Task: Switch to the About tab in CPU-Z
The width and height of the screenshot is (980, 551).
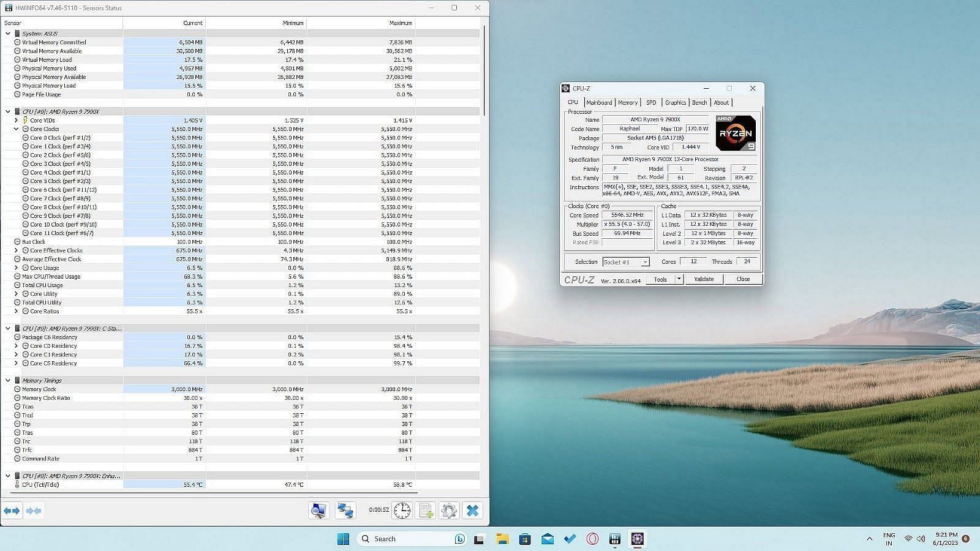Action: click(722, 103)
